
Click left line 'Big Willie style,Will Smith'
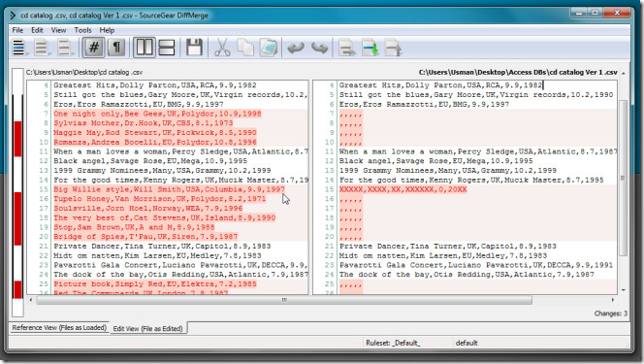[x=169, y=189]
